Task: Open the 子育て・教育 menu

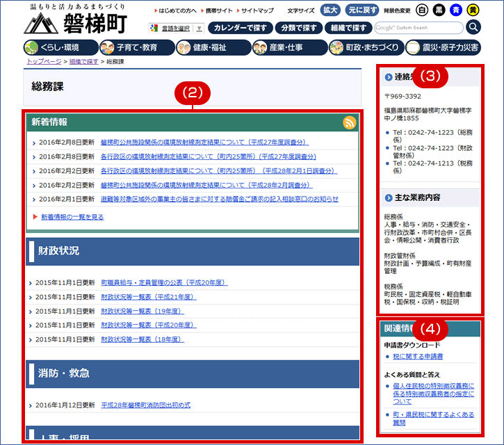Action: (x=137, y=47)
